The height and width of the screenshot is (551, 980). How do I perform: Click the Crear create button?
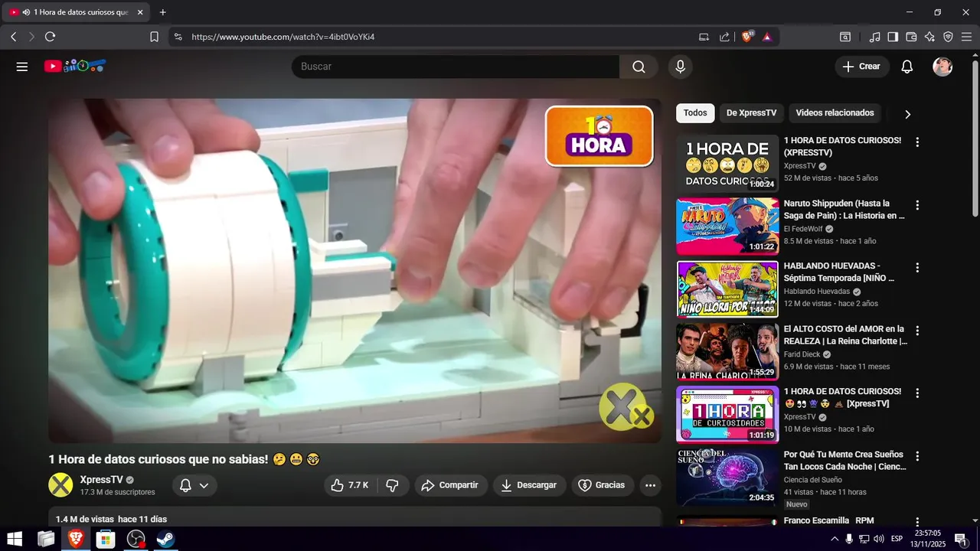[x=862, y=67]
